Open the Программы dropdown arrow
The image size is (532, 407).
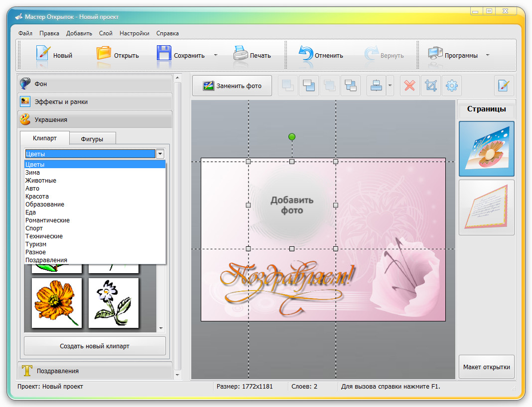488,55
